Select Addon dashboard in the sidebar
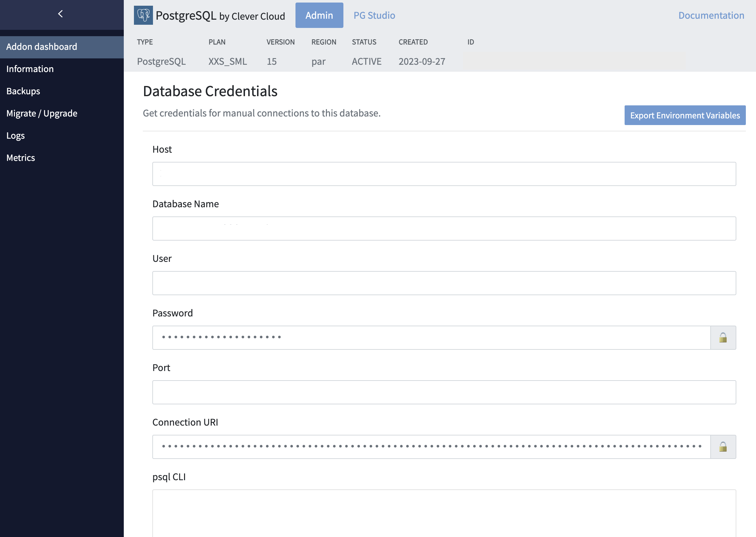756x537 pixels. coord(41,47)
